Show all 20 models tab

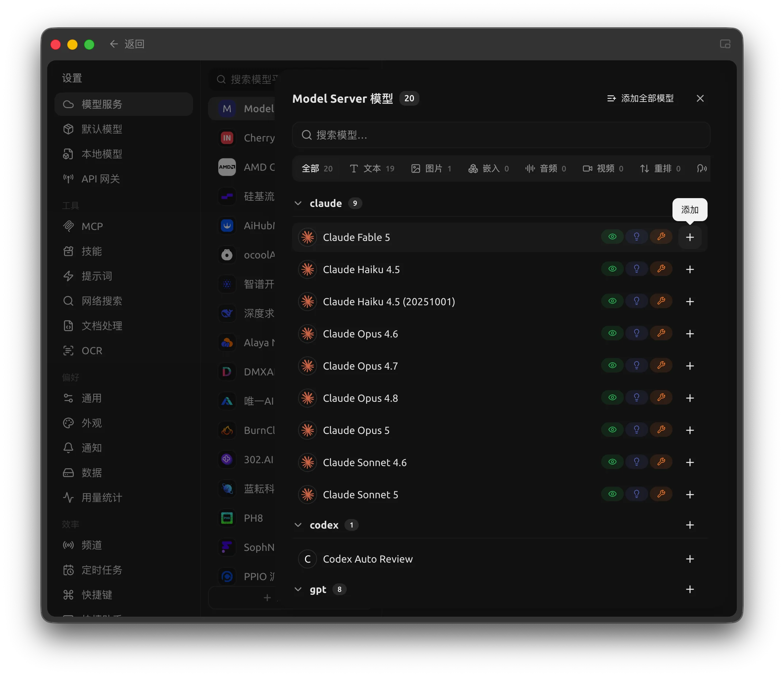point(317,169)
